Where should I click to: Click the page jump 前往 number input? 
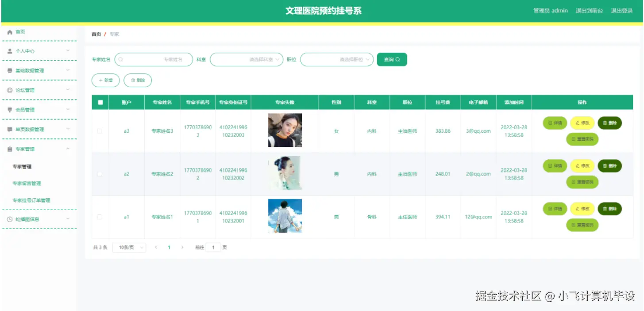213,248
